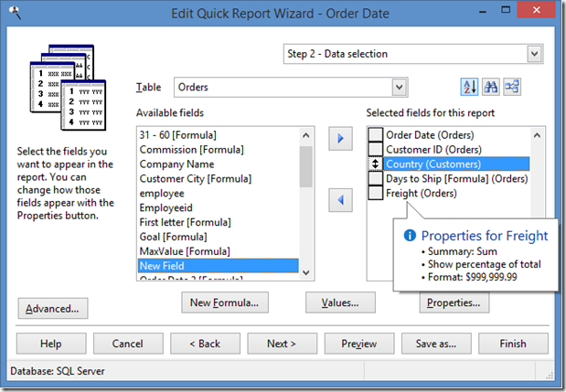Toggle checkbox beside Days to Ship

click(x=376, y=178)
